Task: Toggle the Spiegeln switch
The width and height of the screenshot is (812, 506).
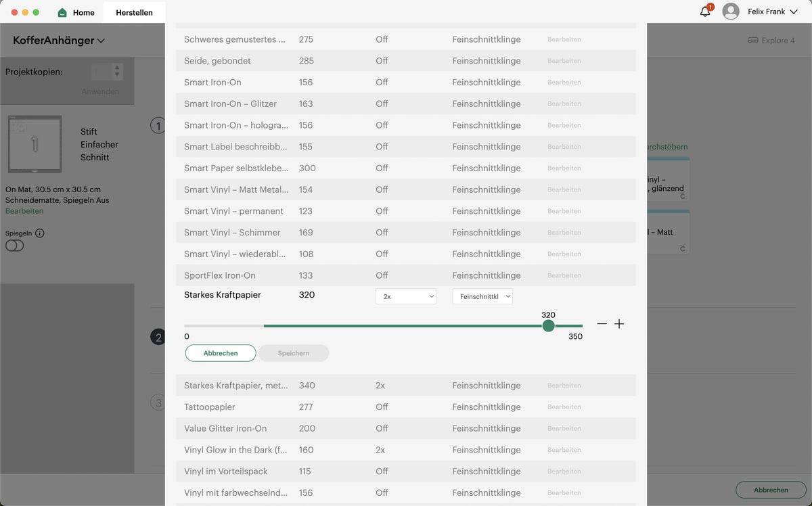Action: pyautogui.click(x=14, y=246)
